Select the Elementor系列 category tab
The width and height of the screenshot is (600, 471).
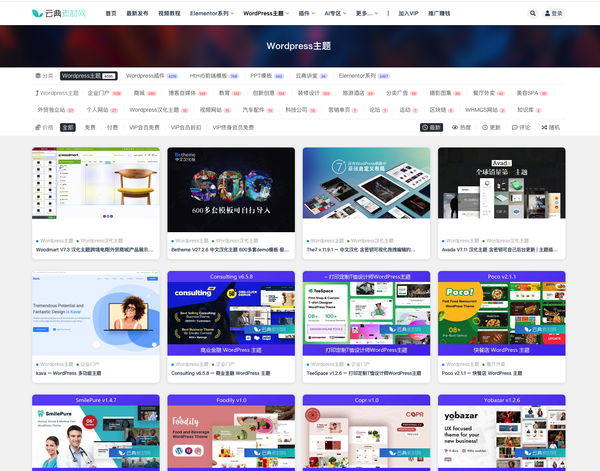(364, 76)
